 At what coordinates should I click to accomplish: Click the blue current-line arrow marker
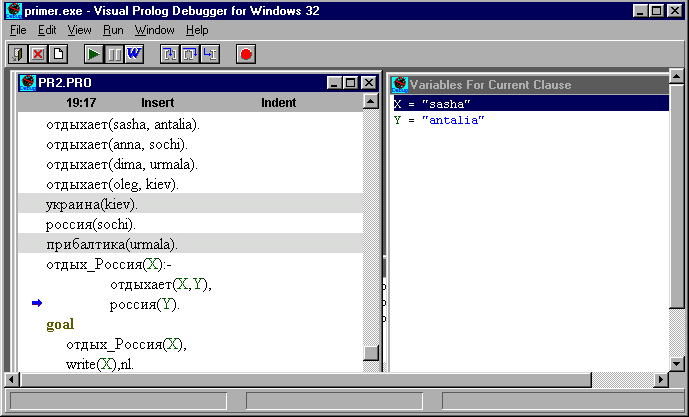click(x=37, y=303)
